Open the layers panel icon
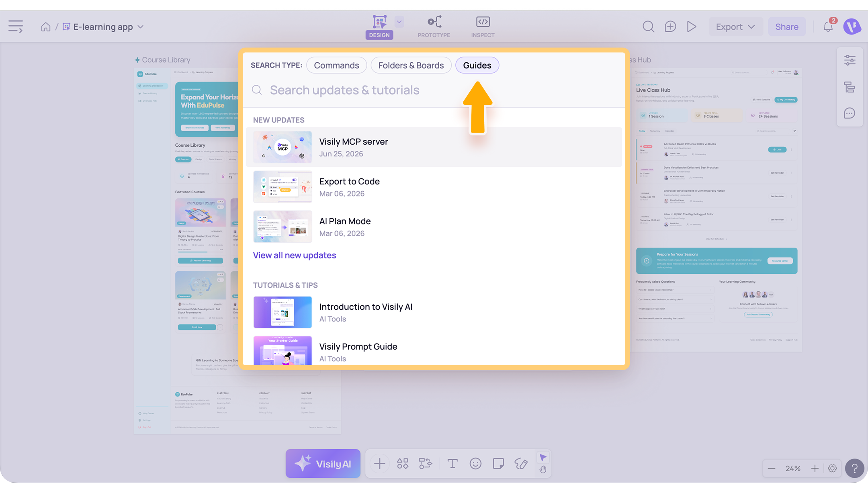Image resolution: width=868 pixels, height=483 pixels. click(x=850, y=87)
